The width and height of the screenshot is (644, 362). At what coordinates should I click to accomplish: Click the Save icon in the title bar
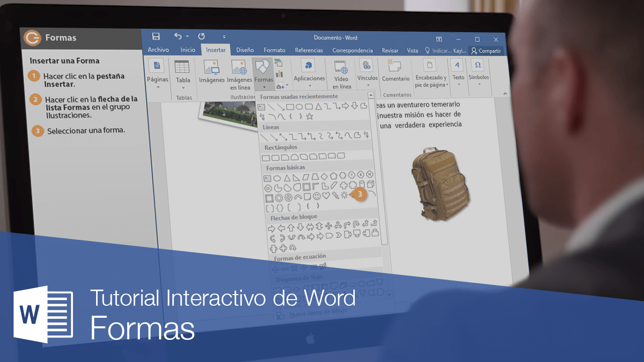click(156, 36)
